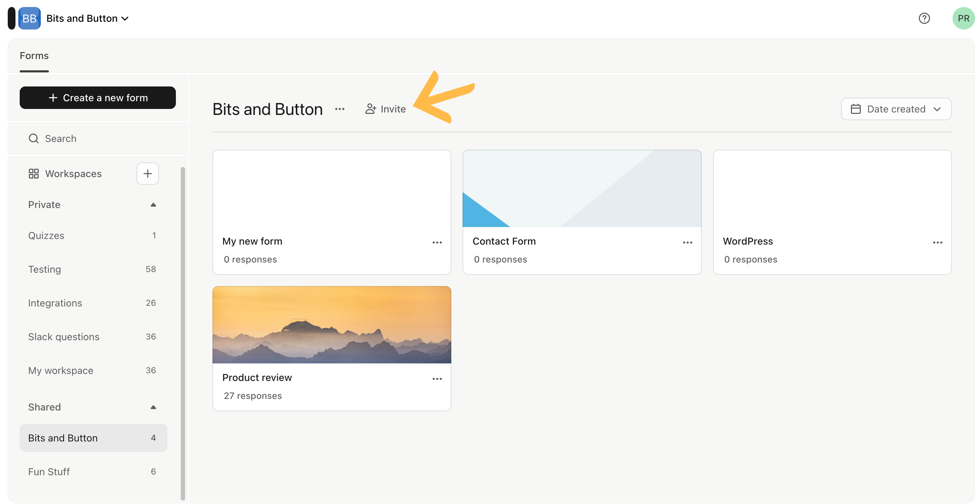980x504 pixels.
Task: Click the calendar icon in sort control
Action: pyautogui.click(x=855, y=109)
